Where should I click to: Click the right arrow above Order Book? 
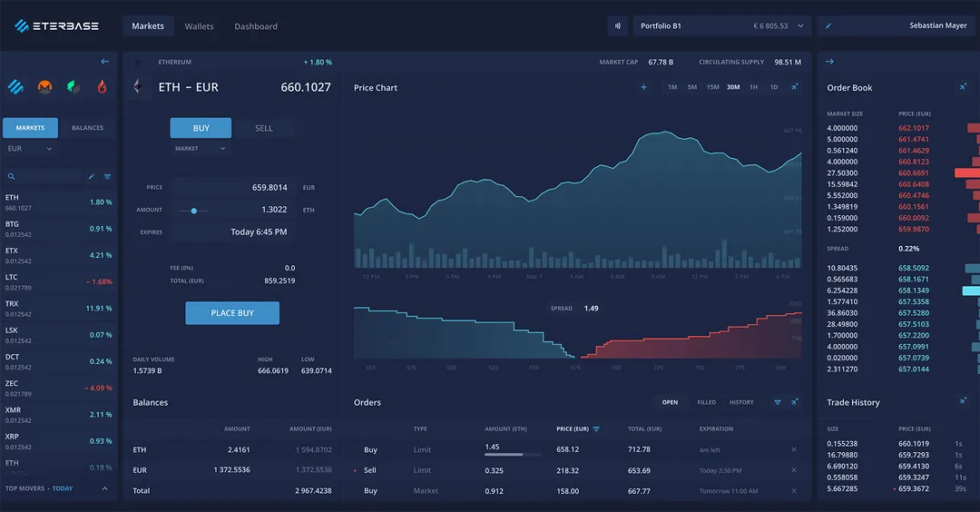pyautogui.click(x=829, y=61)
